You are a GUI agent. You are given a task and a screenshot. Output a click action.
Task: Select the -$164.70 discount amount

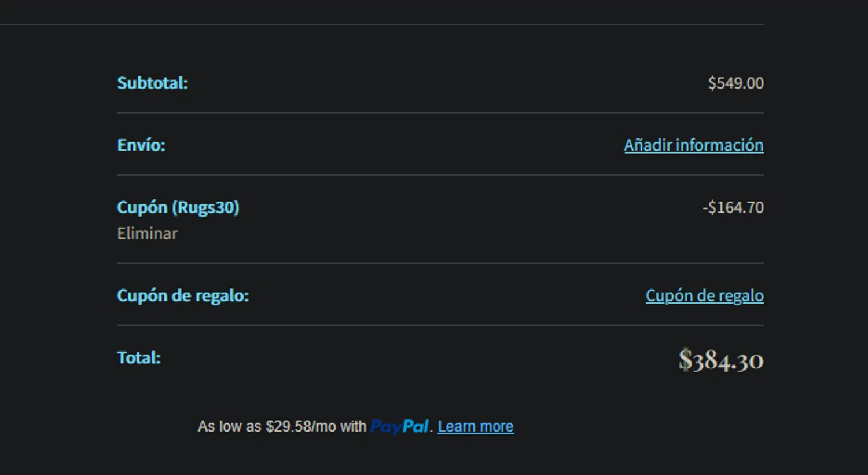click(x=733, y=207)
